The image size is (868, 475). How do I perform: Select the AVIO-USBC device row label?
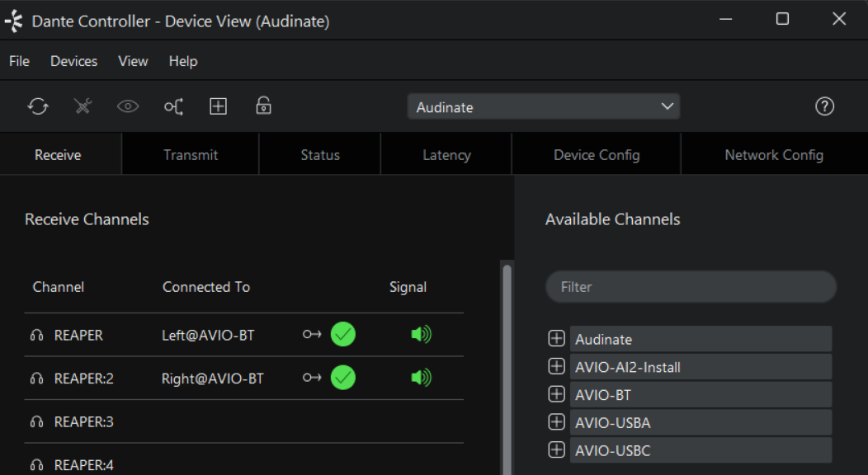pyautogui.click(x=701, y=450)
